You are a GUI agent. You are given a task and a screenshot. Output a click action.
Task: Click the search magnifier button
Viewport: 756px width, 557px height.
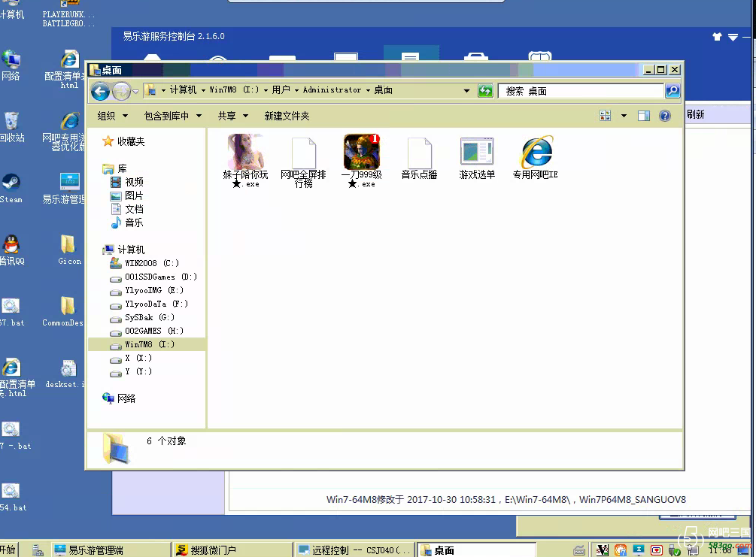(673, 91)
